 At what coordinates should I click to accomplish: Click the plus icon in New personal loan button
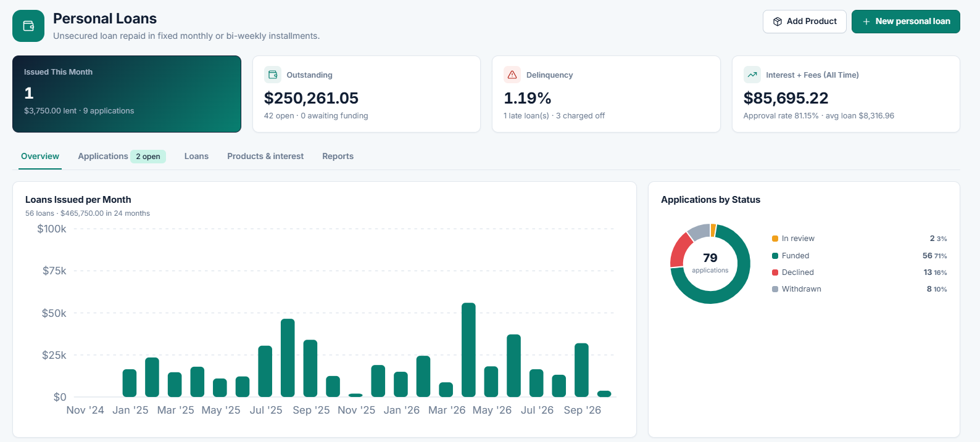[866, 22]
